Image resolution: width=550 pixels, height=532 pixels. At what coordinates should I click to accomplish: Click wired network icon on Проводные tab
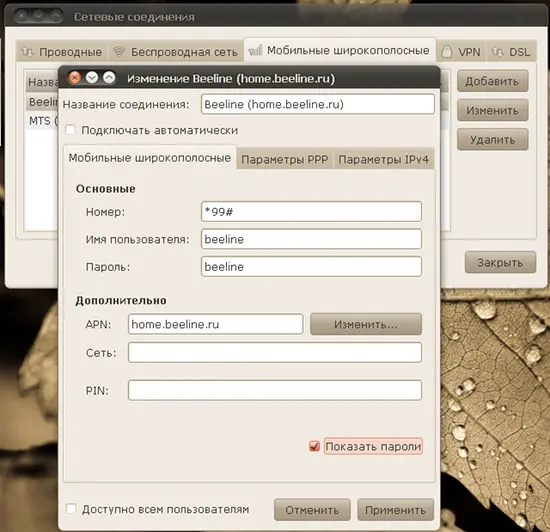(x=27, y=52)
